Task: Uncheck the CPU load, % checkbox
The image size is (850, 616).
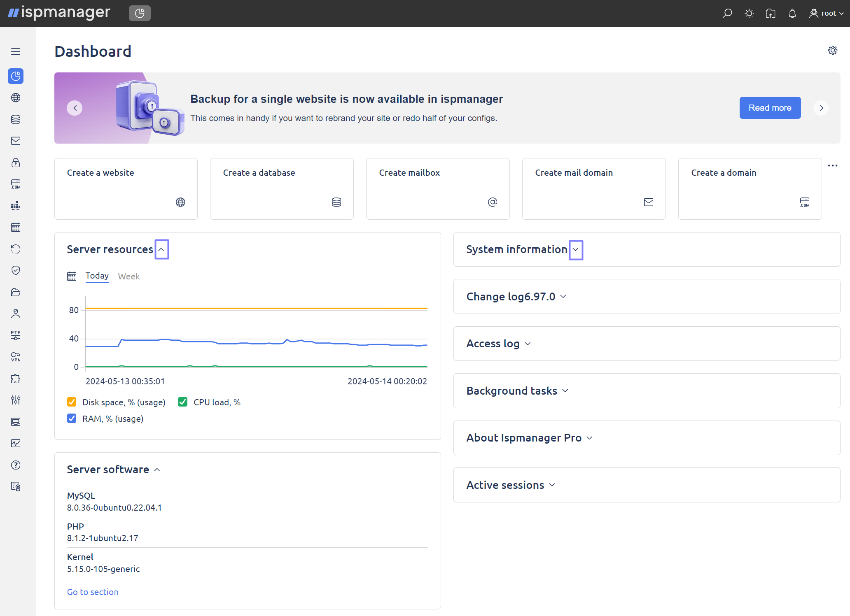Action: pyautogui.click(x=182, y=402)
